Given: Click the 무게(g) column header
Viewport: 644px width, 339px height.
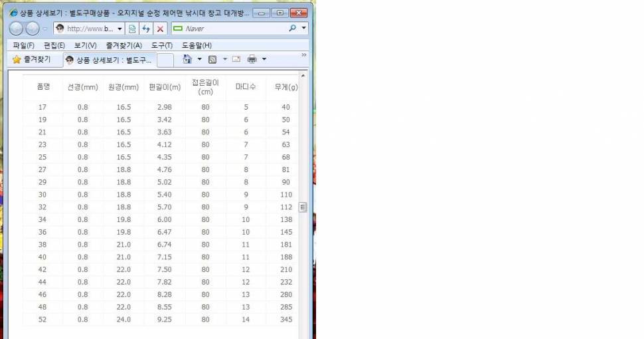Looking at the screenshot, I should point(286,87).
